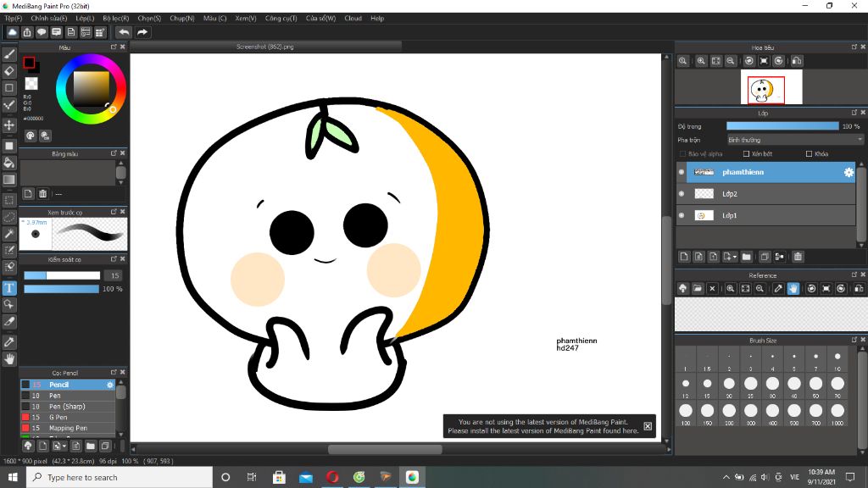This screenshot has height=488, width=868.
Task: Click the Windows search box
Action: (x=119, y=477)
